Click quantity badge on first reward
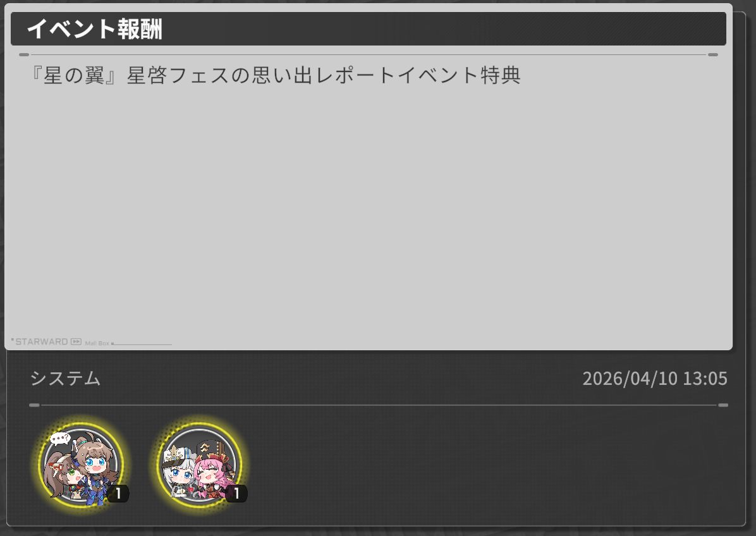The image size is (756, 536). (118, 493)
